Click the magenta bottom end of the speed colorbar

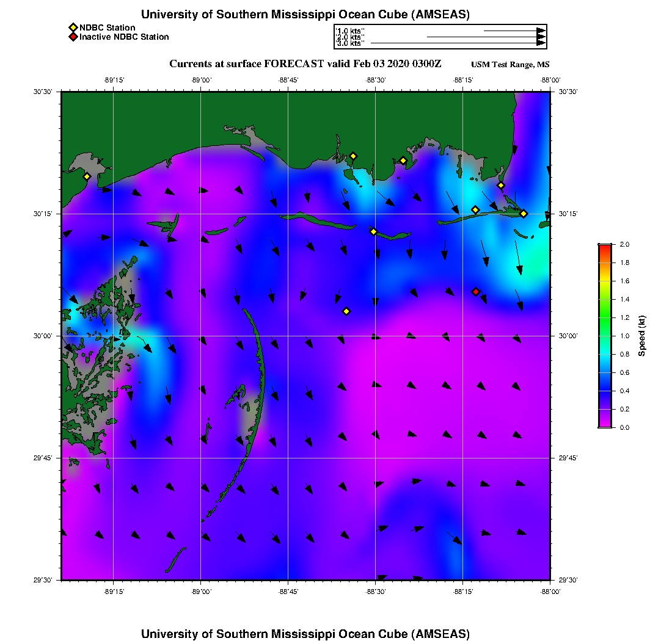604,425
